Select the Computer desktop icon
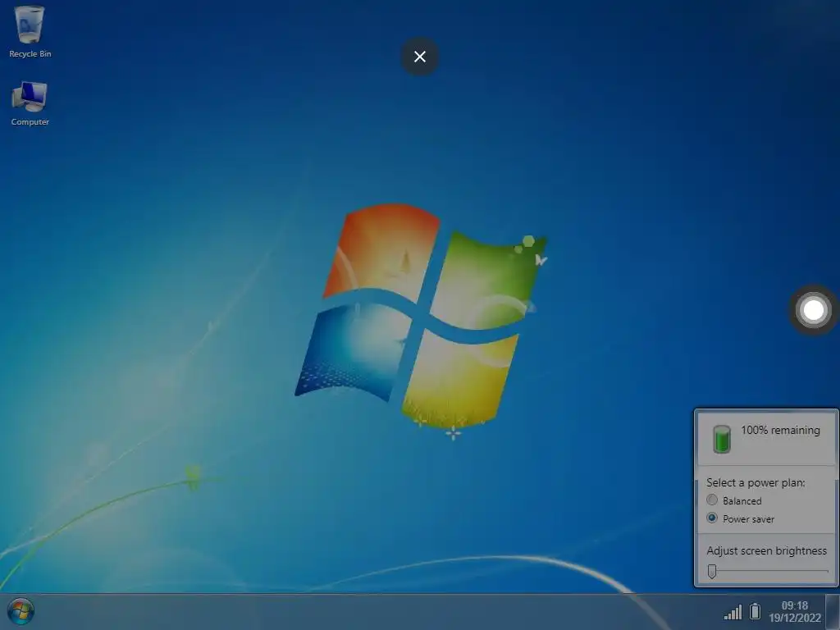The height and width of the screenshot is (630, 840). click(x=30, y=103)
